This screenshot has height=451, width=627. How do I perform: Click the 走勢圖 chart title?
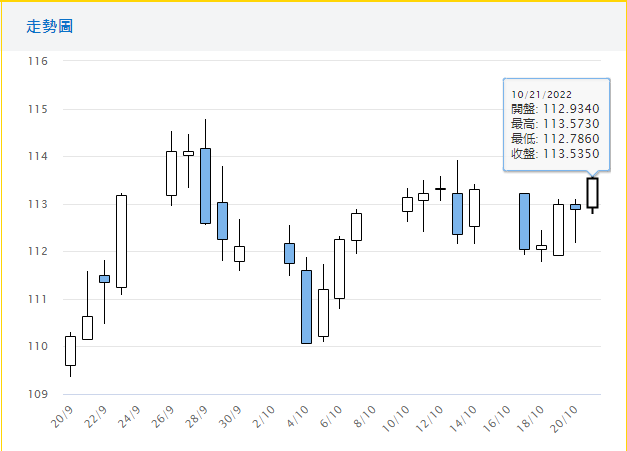pos(50,26)
